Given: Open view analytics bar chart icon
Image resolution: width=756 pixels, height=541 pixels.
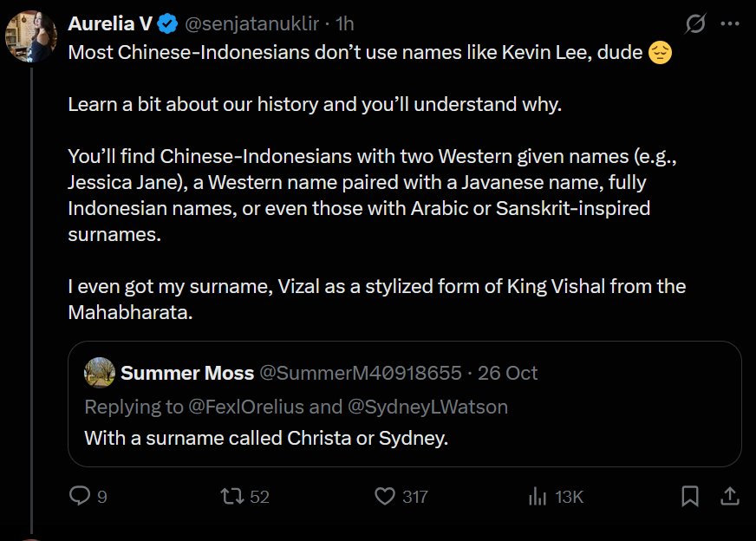Looking at the screenshot, I should 538,496.
